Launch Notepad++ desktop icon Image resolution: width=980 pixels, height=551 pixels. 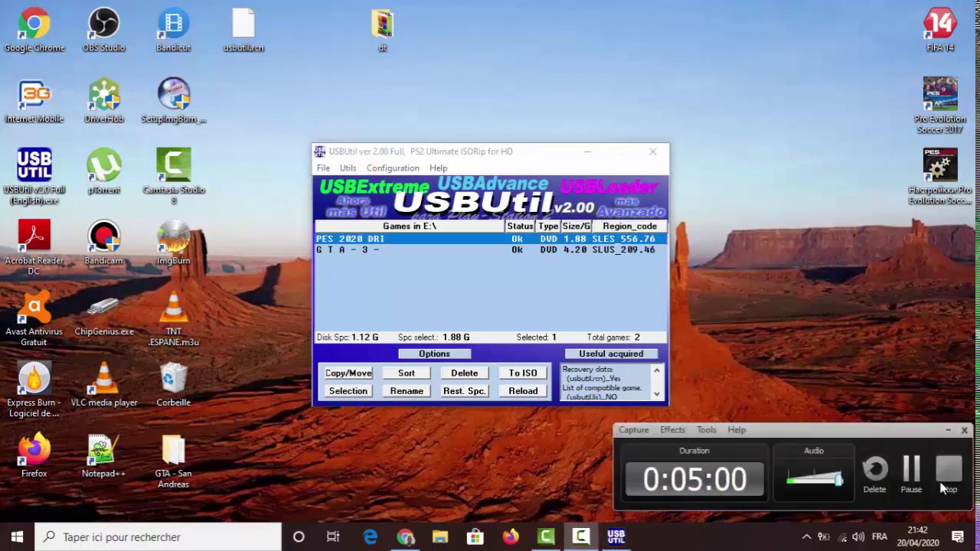point(104,457)
